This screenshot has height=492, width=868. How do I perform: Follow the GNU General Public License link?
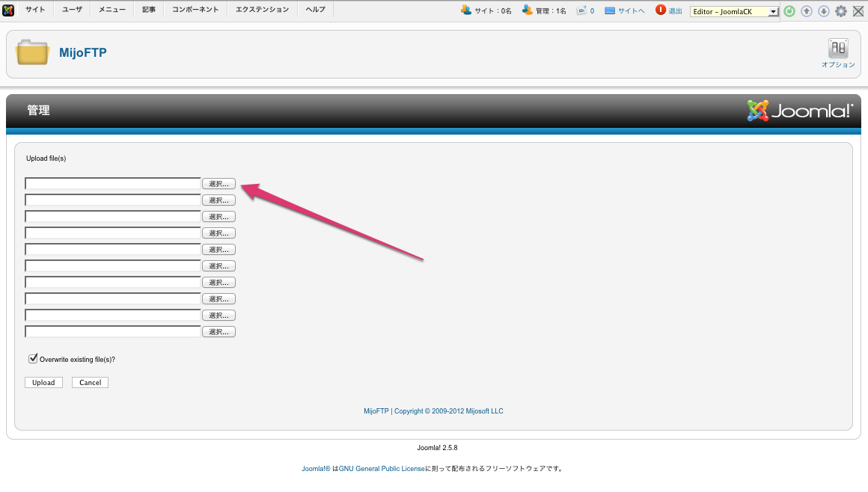[x=382, y=469]
